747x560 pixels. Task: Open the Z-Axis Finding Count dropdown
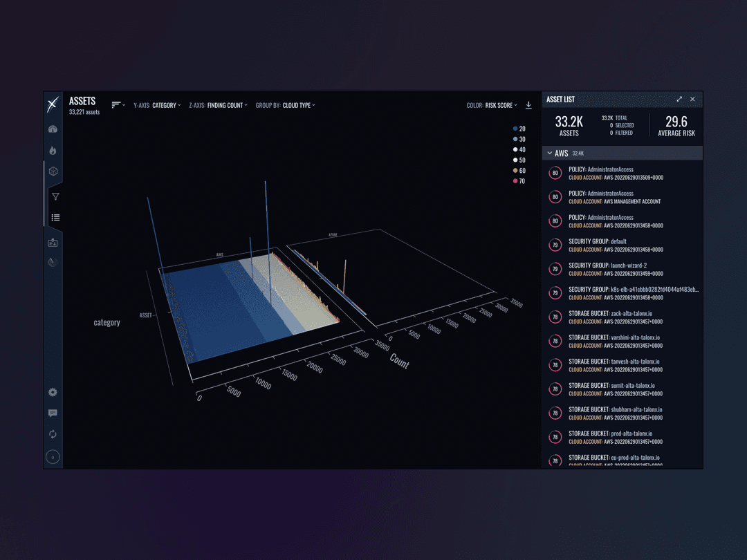[x=218, y=106]
